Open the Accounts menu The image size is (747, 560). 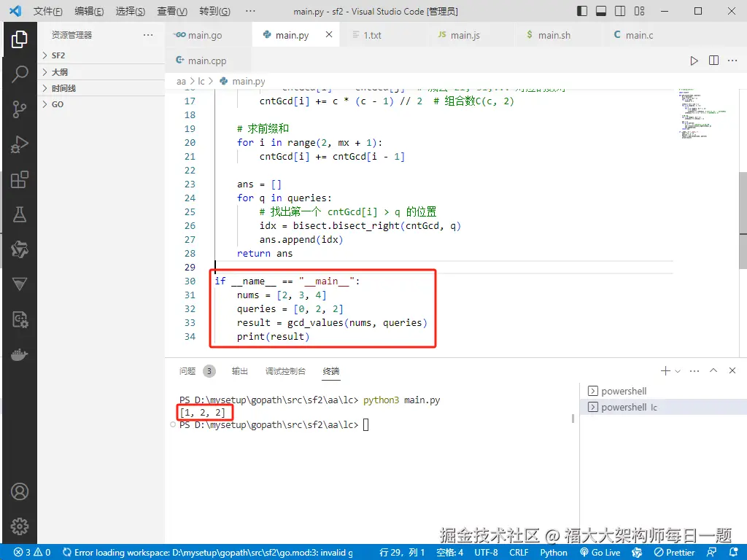pos(20,491)
